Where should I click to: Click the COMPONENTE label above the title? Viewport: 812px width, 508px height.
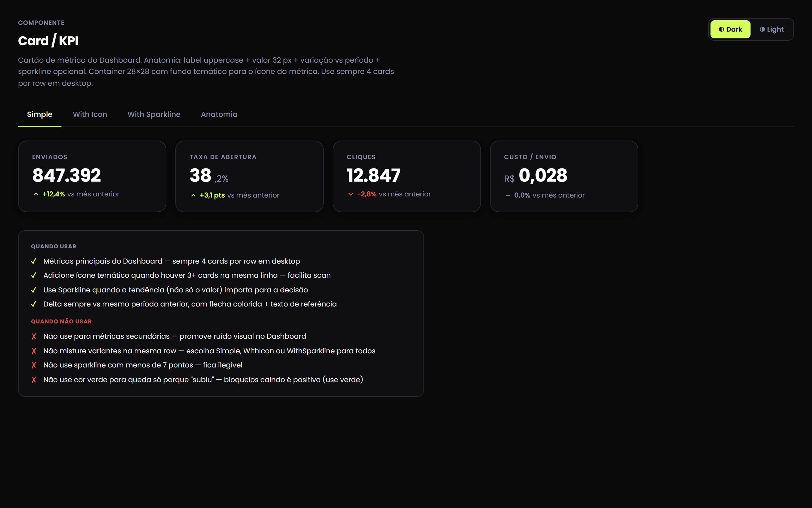pyautogui.click(x=41, y=23)
